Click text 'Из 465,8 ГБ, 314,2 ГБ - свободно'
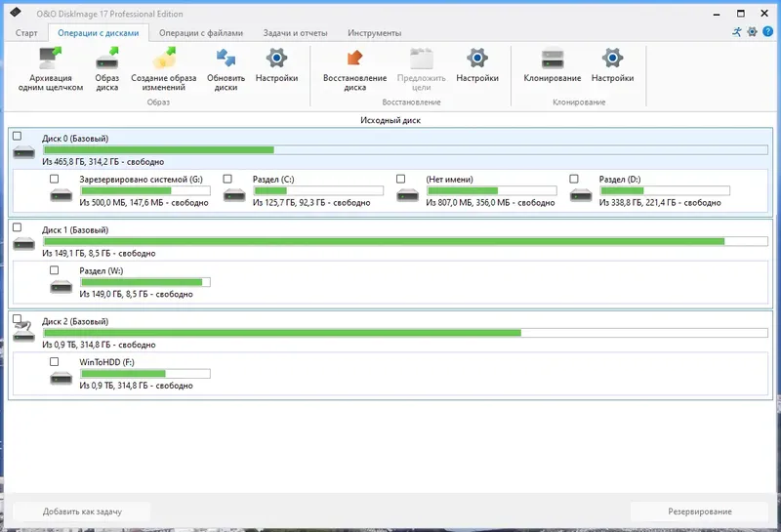Screen dimensions: 781x532 point(103,162)
